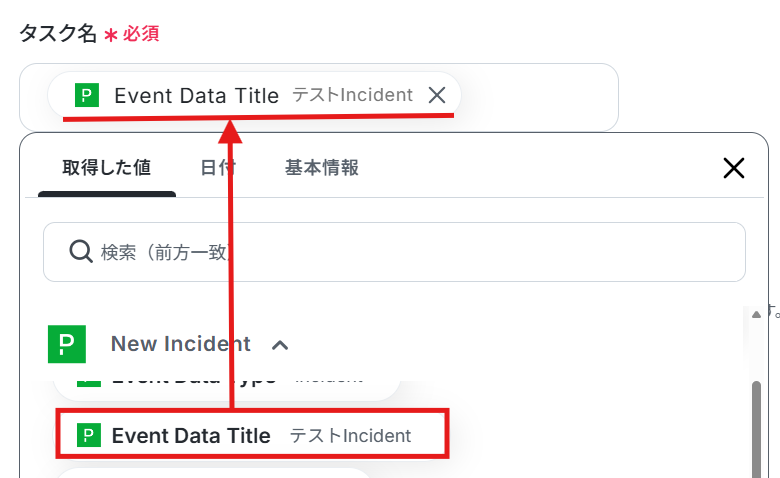Click the PagerDuty icon on the Event Data Title row
This screenshot has width=780, height=478.
click(89, 435)
